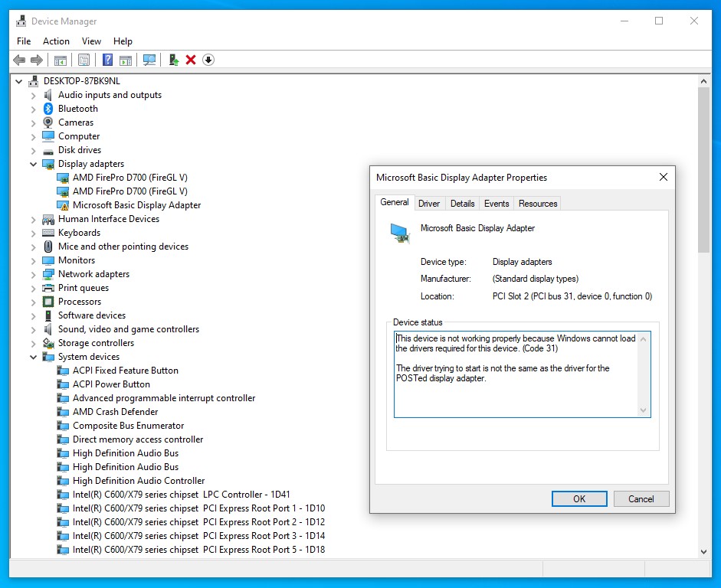Viewport: 721px width, 588px height.
Task: Collapse the System devices node
Action: 33,357
